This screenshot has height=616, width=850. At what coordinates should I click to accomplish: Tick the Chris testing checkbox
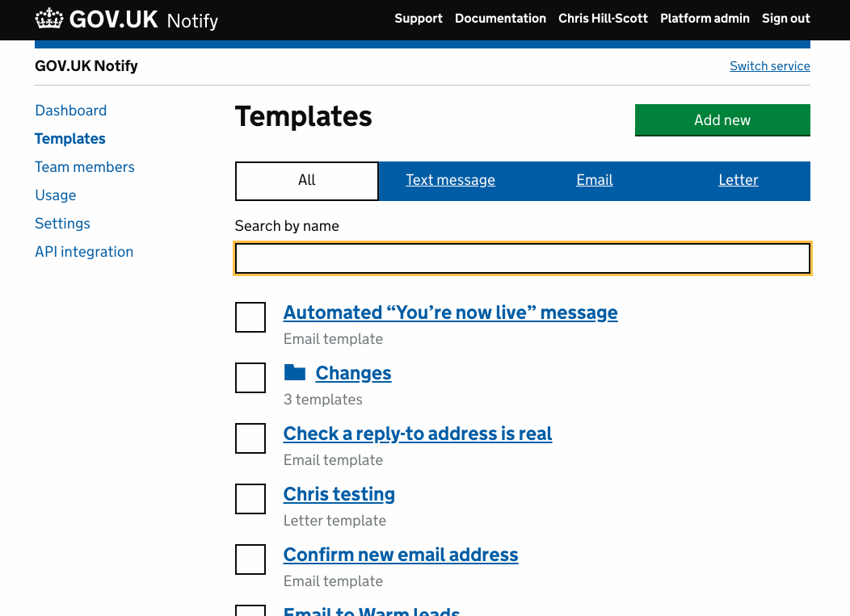250,499
